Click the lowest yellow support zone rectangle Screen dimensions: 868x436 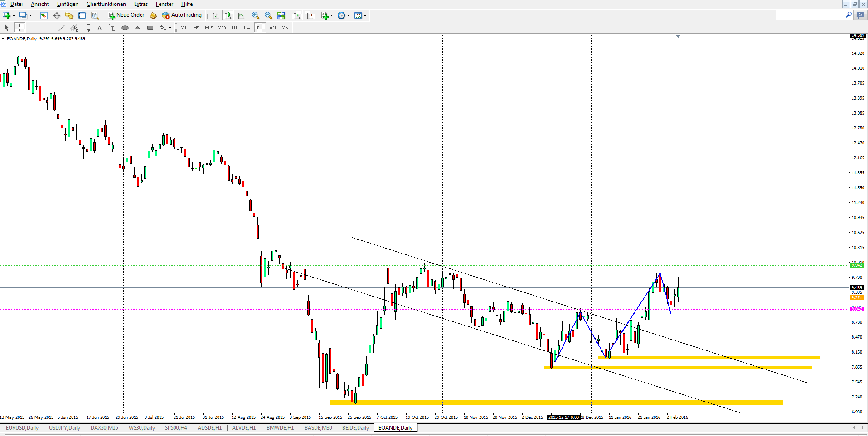556,402
